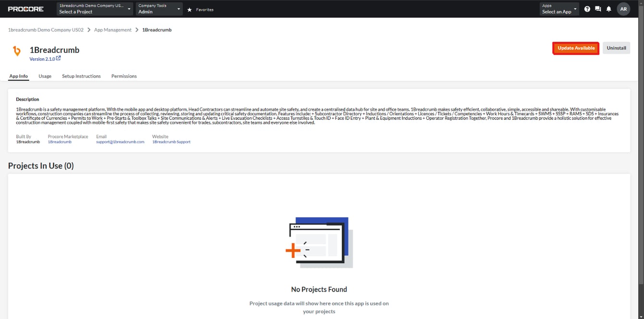Click the empty-state projects illustration
Screen dimensions: 644x319
pos(319,242)
